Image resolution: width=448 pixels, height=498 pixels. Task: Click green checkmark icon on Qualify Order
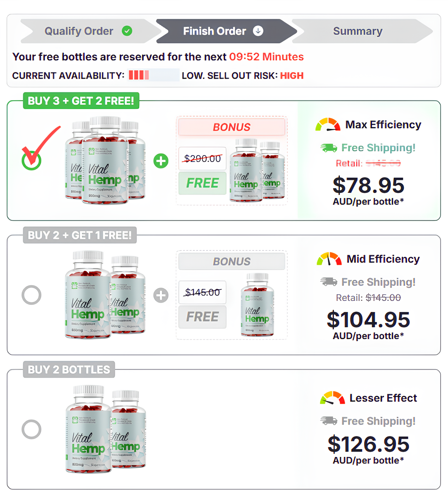click(x=127, y=31)
